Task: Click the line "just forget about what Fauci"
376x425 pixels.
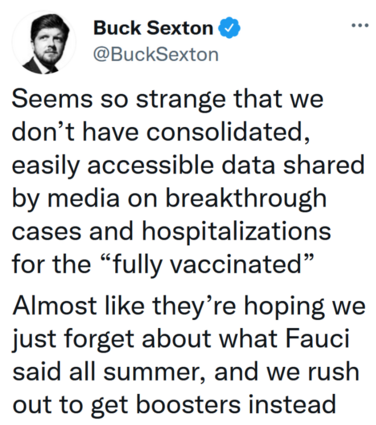Action: pyautogui.click(x=180, y=338)
